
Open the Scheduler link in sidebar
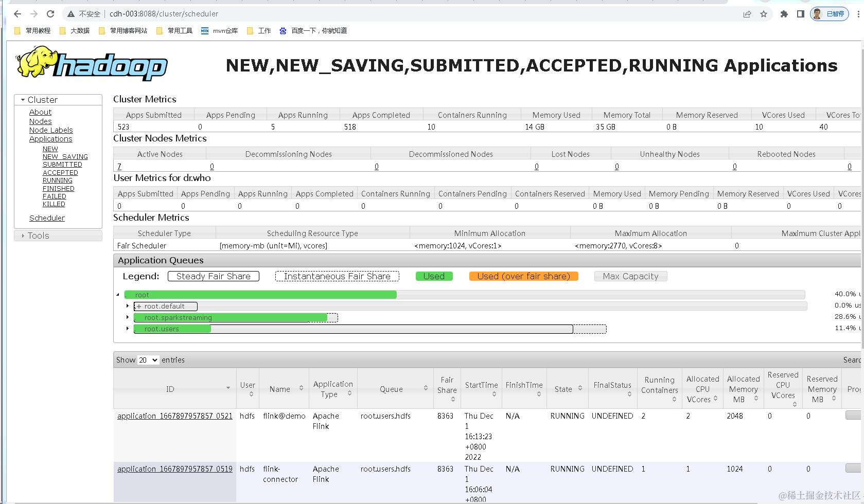pyautogui.click(x=47, y=218)
